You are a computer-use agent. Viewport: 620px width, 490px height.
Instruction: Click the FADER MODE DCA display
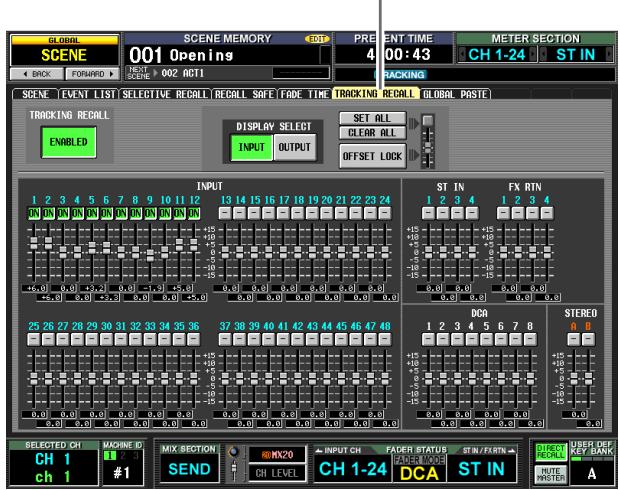pos(419,469)
